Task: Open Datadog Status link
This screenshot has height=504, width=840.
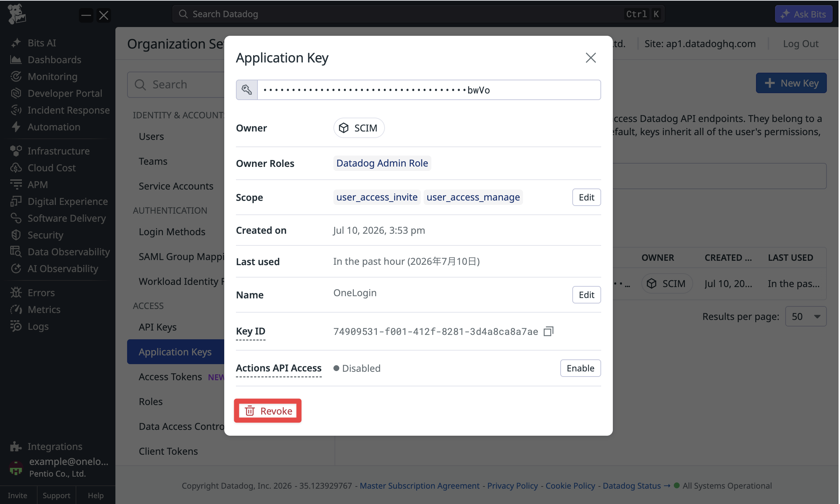Action: [x=636, y=486]
